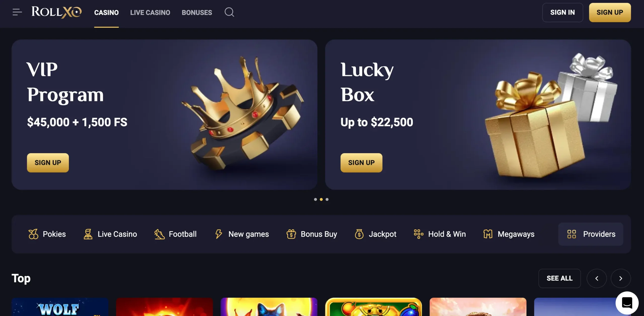
Task: Click the search magnifier icon
Action: [x=229, y=12]
